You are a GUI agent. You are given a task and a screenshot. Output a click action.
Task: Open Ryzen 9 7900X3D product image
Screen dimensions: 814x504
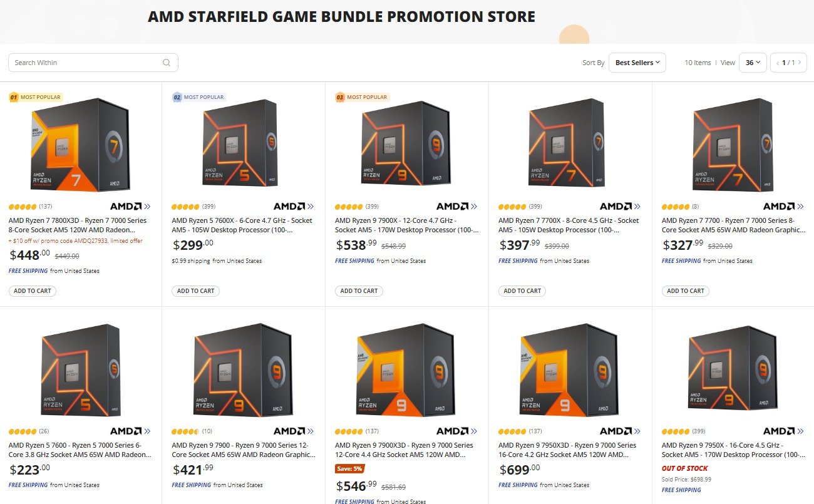(406, 371)
